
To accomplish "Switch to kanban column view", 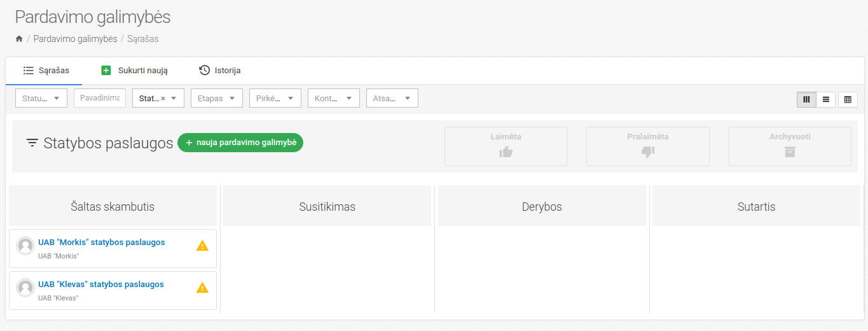I will tap(806, 99).
